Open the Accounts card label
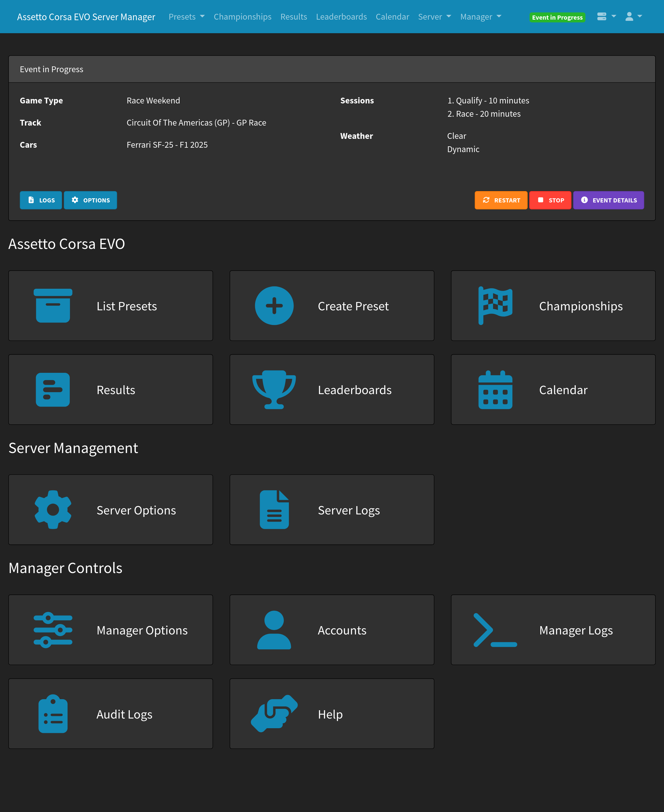 [x=342, y=630]
